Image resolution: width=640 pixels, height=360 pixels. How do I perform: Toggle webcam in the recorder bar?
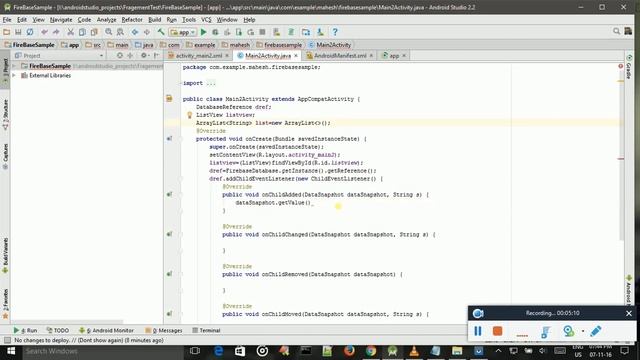(x=569, y=331)
